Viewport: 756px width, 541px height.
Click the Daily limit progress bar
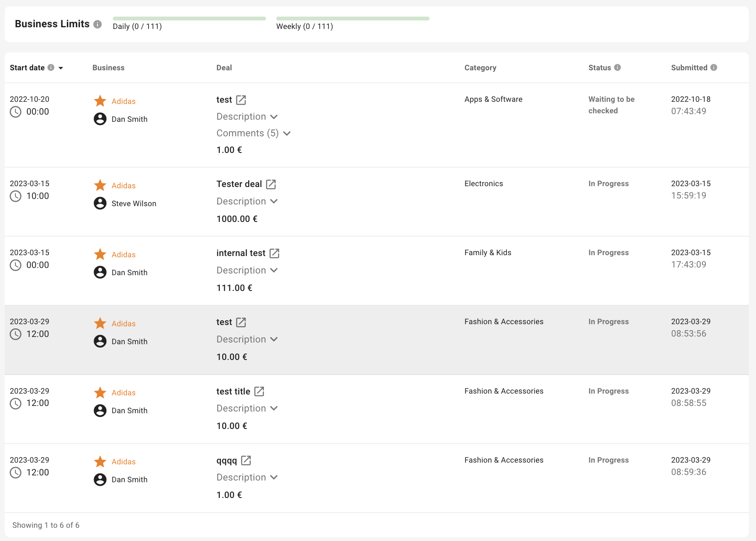click(189, 19)
